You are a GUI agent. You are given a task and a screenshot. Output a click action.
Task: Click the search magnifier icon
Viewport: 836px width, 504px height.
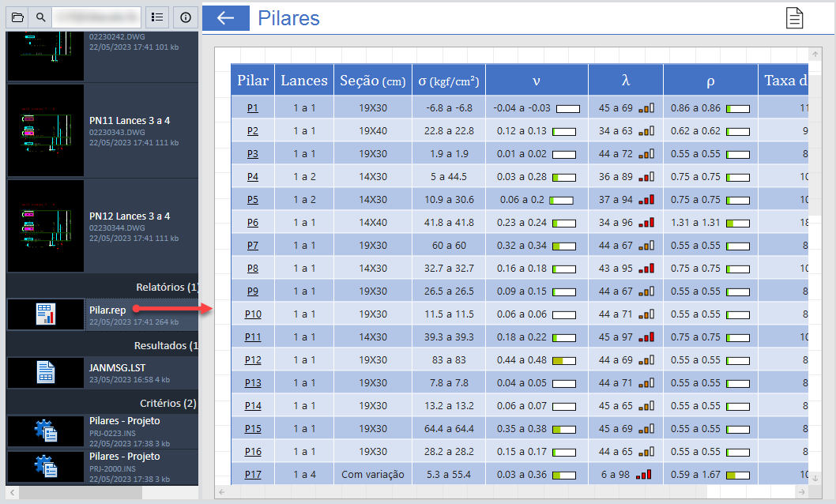(x=40, y=17)
